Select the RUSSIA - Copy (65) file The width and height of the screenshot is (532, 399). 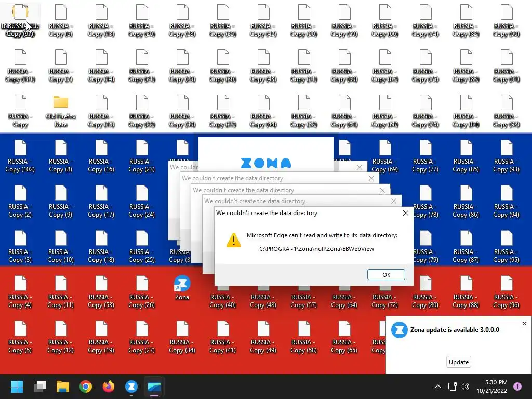tap(344, 337)
